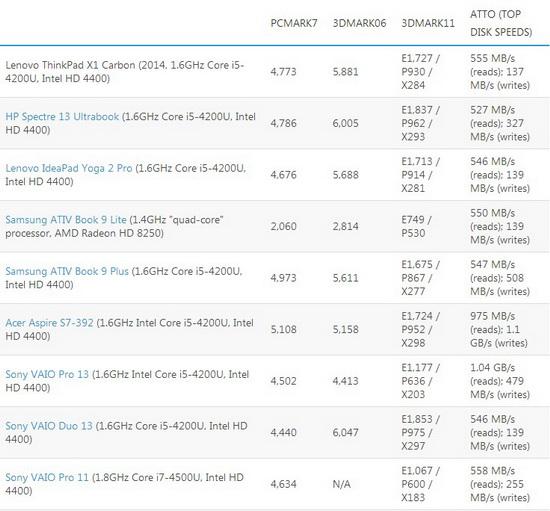
Task: Select 3DMark11 cell E1,675 / P867 / X277
Action: click(420, 278)
